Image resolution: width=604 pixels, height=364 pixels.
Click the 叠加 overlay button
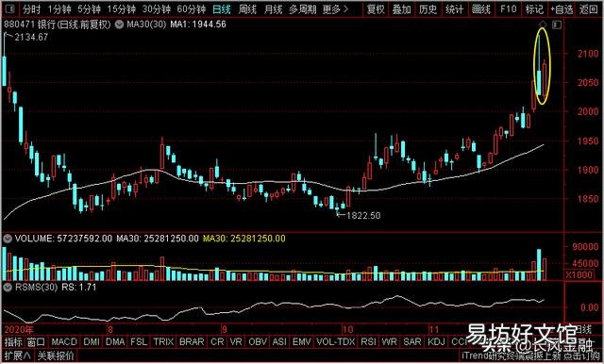pyautogui.click(x=402, y=9)
